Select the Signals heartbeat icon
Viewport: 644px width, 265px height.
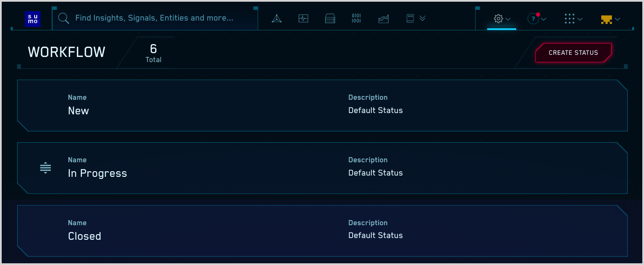point(303,18)
